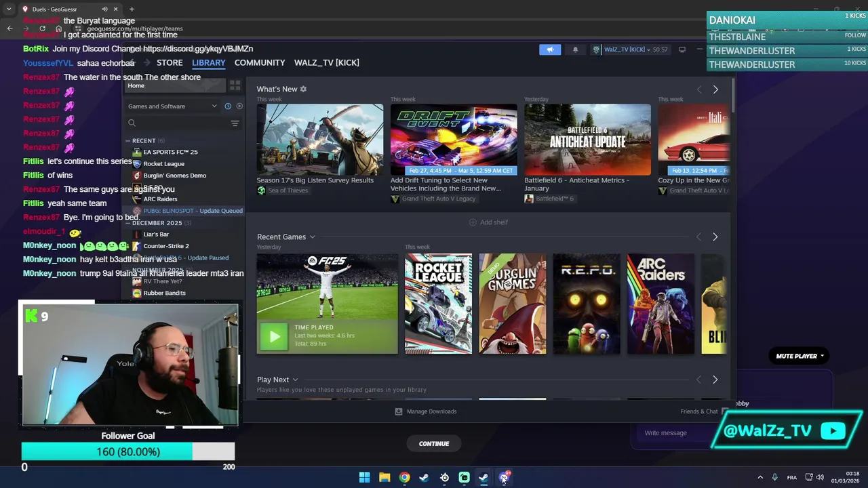Mute the Duels - GeoGuessr browser tab audio

[x=104, y=9]
